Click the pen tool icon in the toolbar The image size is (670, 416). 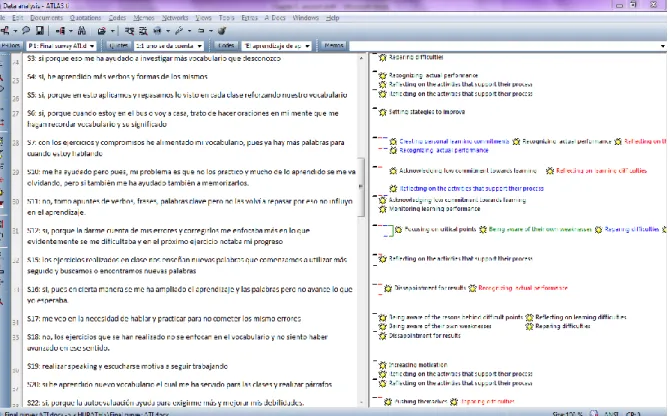coord(179,31)
